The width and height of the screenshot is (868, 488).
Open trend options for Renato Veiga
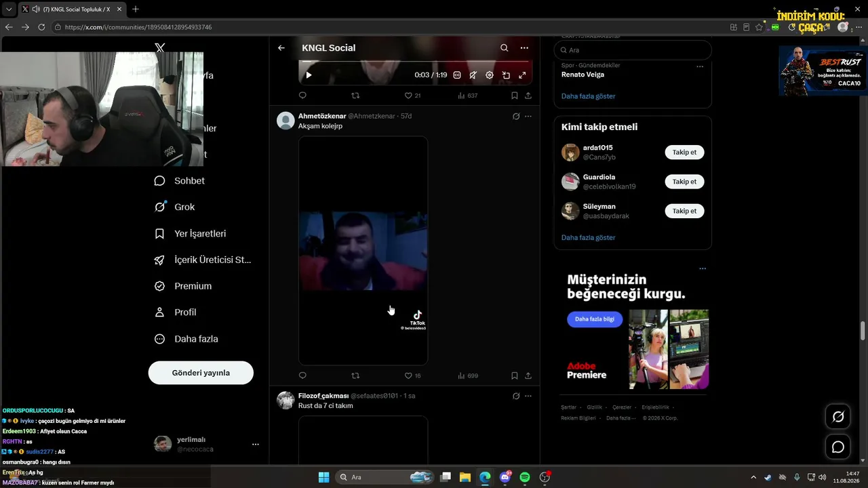tap(700, 66)
